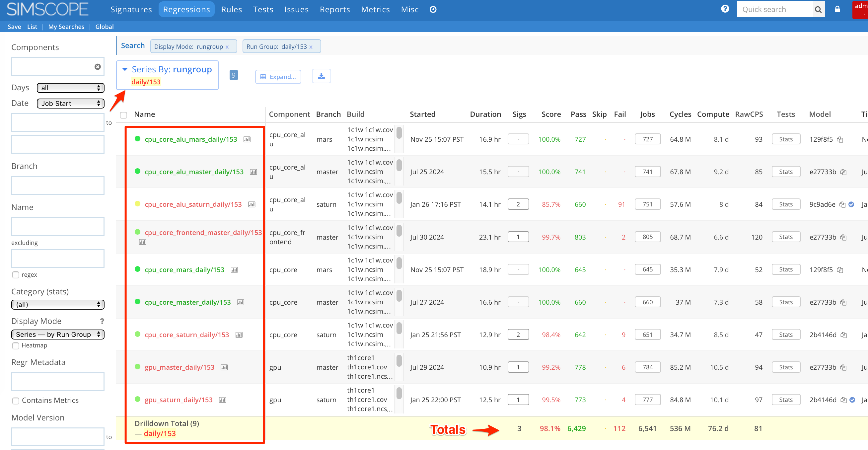The height and width of the screenshot is (450, 868).
Task: Open the clock history icon in navbar
Action: coord(433,9)
